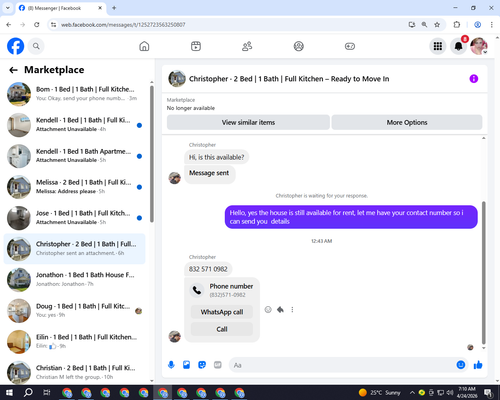Screen dimensions: 500x400
Task: Open Kendell - 1 Bed | 1 Bath | Full Ki conversation
Action: [x=75, y=125]
